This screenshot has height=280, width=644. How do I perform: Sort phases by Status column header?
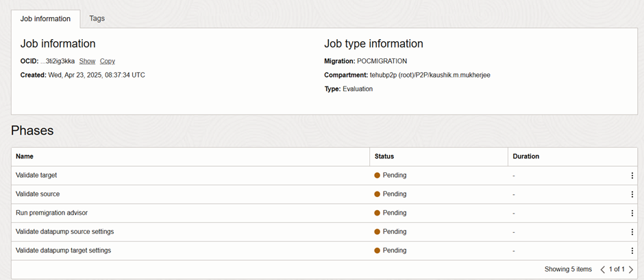[x=384, y=156]
